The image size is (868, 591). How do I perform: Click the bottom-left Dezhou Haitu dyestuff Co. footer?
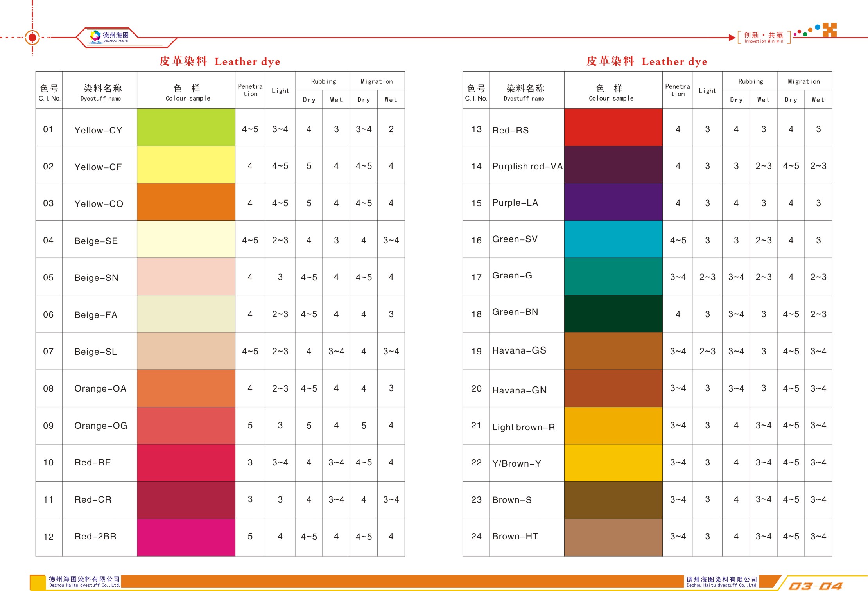(84, 582)
